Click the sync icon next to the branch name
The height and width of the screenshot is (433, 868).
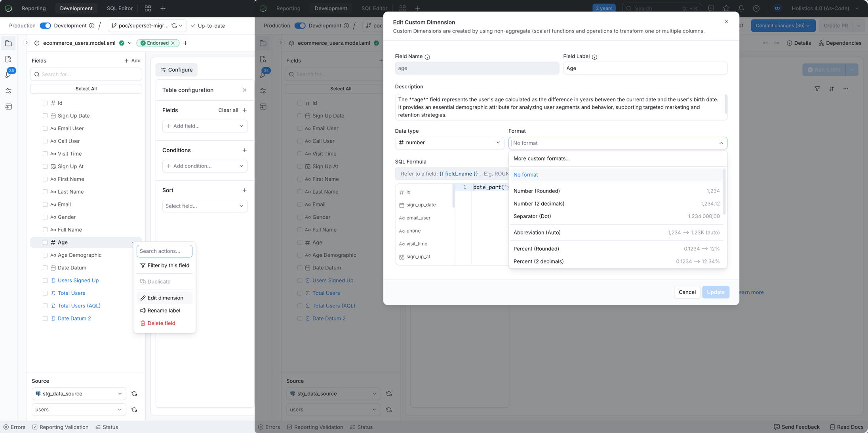pyautogui.click(x=174, y=26)
